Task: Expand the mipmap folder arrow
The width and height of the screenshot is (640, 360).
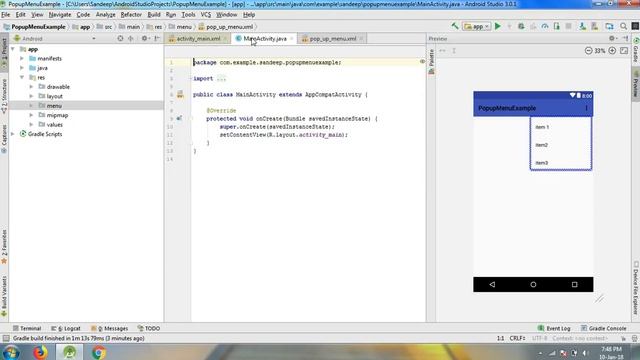Action: (x=31, y=115)
